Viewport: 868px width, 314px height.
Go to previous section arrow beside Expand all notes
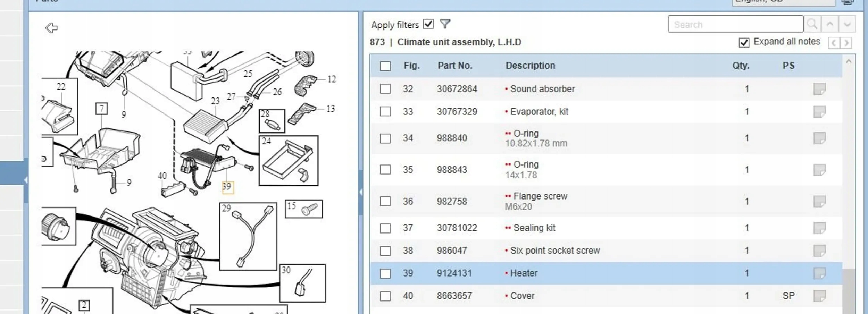pyautogui.click(x=834, y=43)
